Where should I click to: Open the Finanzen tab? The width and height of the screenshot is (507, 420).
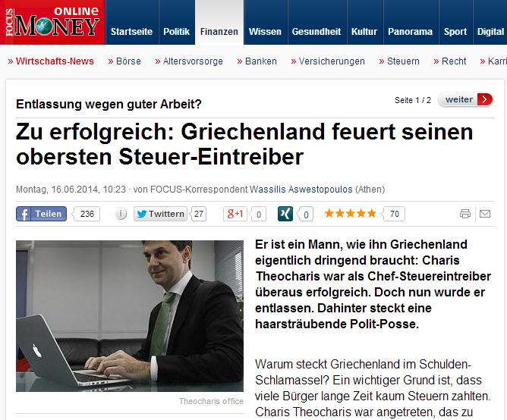(x=219, y=31)
